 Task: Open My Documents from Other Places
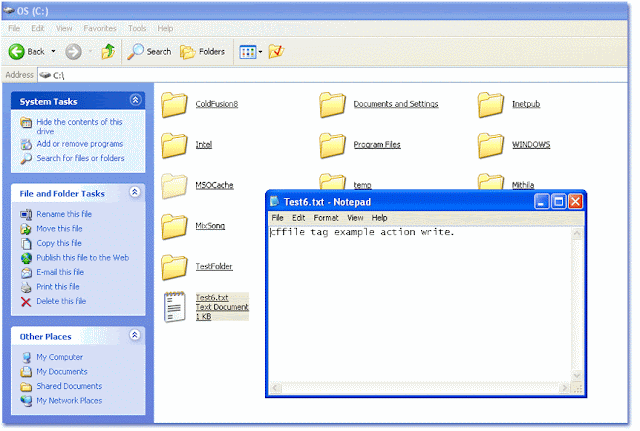pyautogui.click(x=62, y=372)
